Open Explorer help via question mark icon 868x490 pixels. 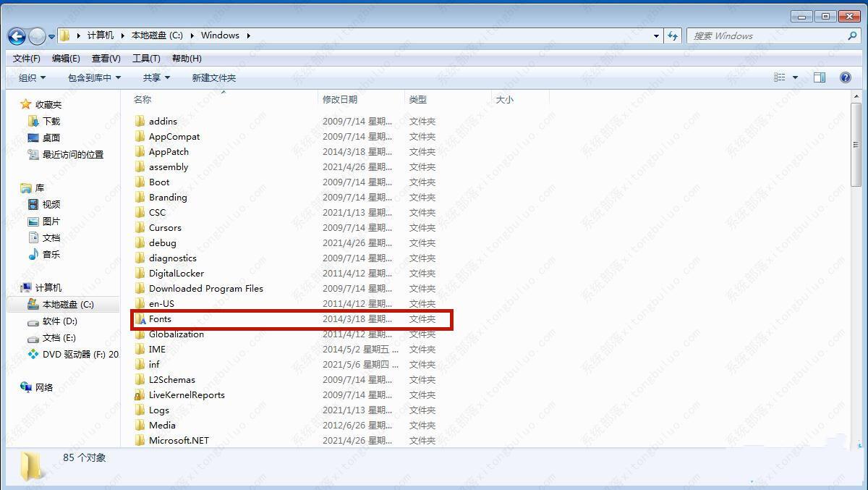pyautogui.click(x=845, y=77)
